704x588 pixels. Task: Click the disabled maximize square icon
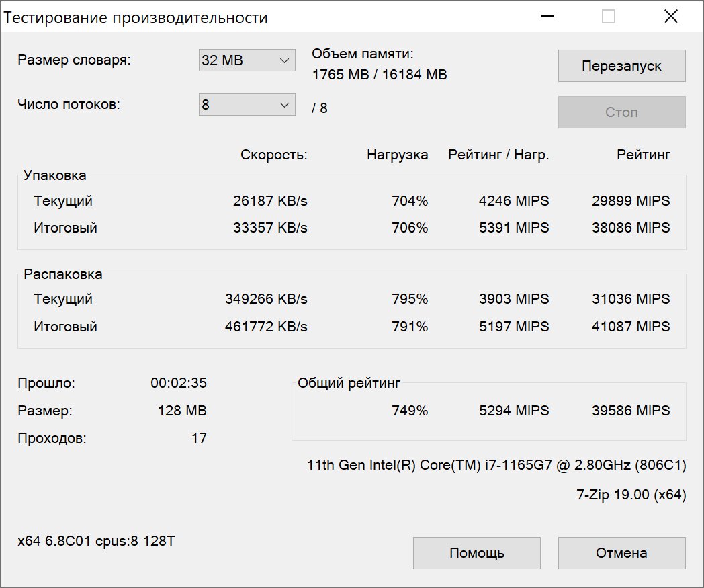609,17
